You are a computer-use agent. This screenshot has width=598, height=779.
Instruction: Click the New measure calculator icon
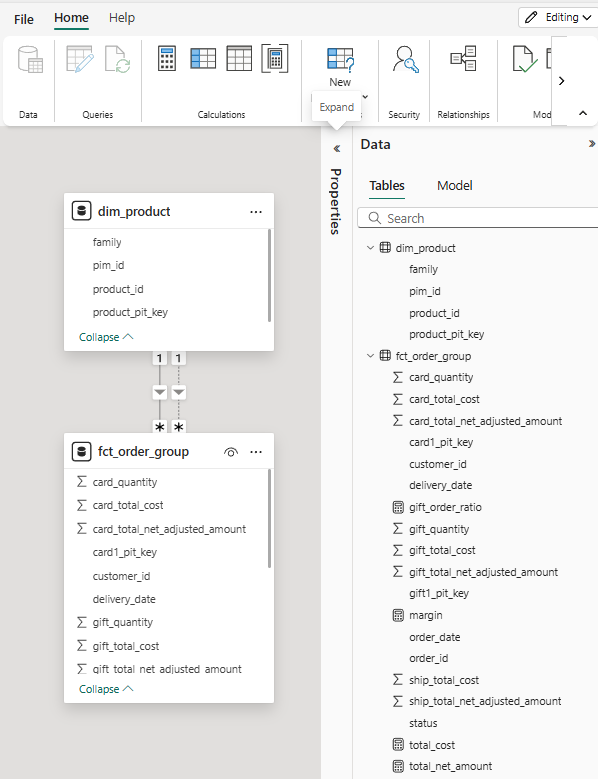167,59
